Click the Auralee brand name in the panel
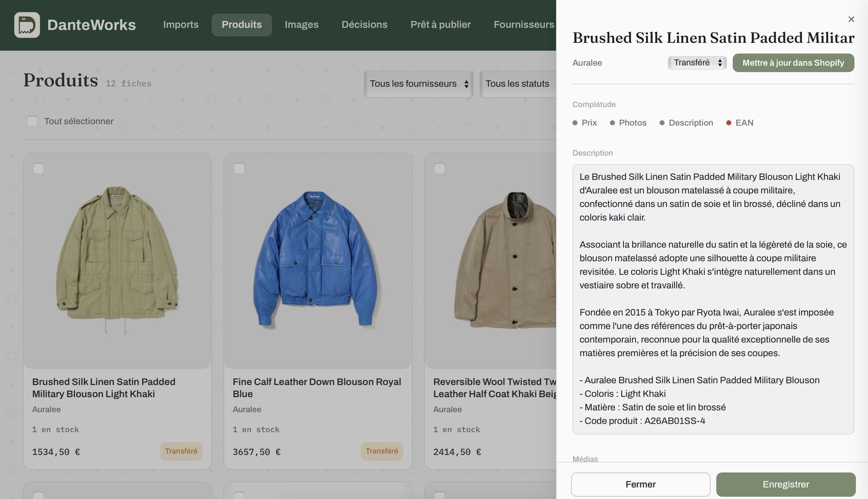868x499 pixels. pyautogui.click(x=588, y=63)
